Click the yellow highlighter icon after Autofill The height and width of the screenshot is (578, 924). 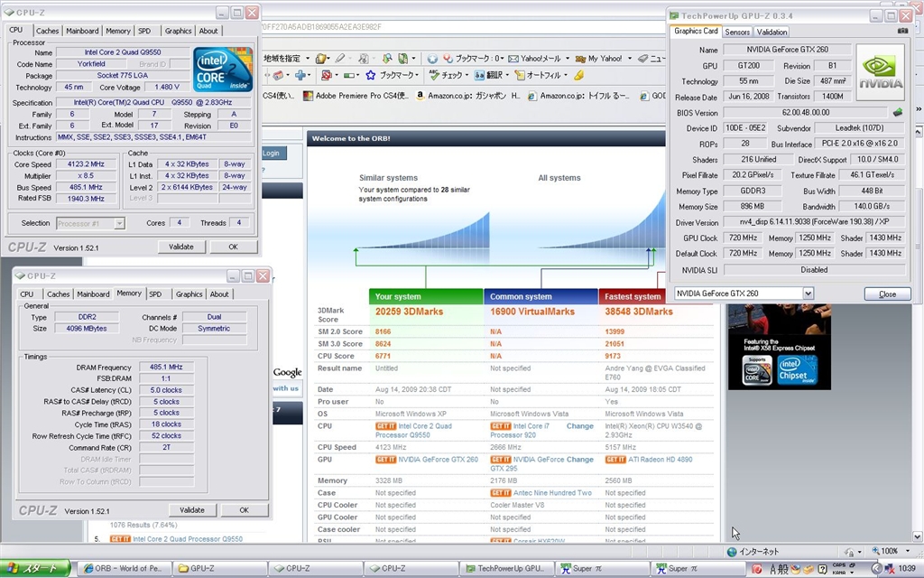[578, 76]
